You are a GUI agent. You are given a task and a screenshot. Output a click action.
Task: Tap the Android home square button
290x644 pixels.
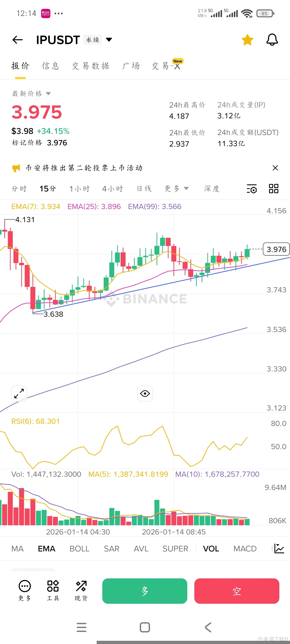[145, 627]
